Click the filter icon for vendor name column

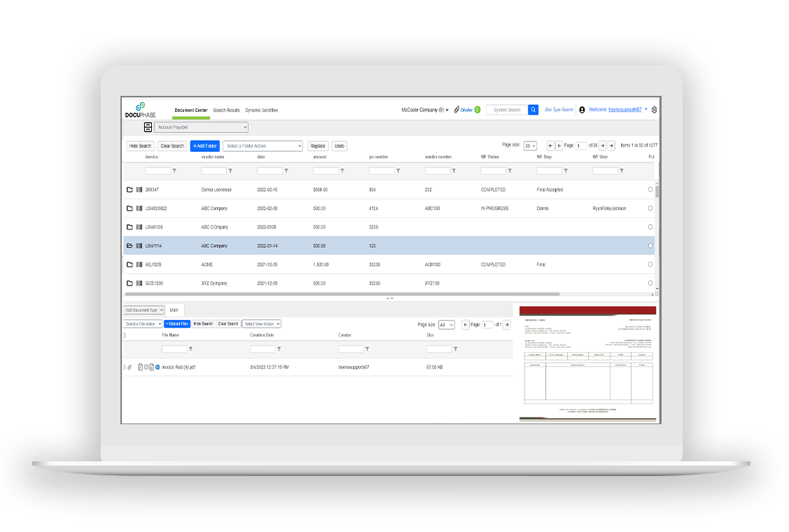[230, 171]
